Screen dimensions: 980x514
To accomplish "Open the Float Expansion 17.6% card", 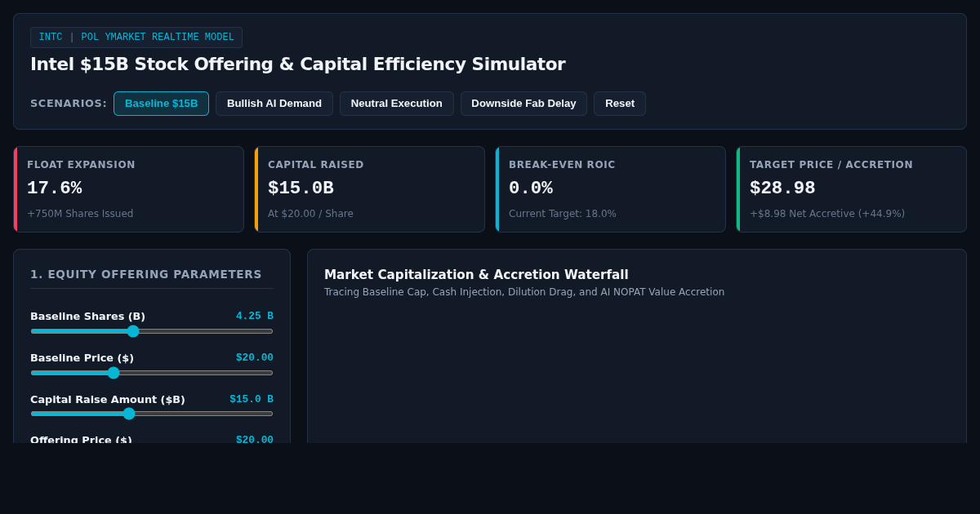I will (x=128, y=189).
